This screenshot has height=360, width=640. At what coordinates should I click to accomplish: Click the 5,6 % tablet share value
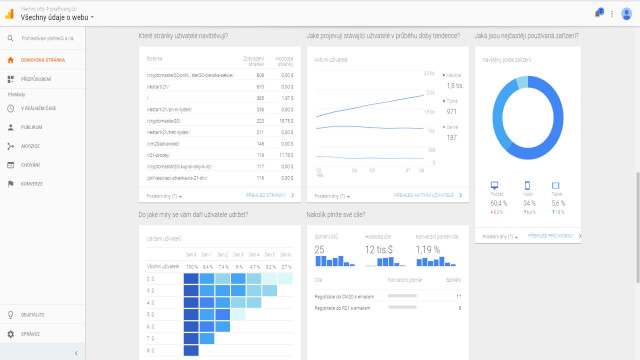click(558, 203)
